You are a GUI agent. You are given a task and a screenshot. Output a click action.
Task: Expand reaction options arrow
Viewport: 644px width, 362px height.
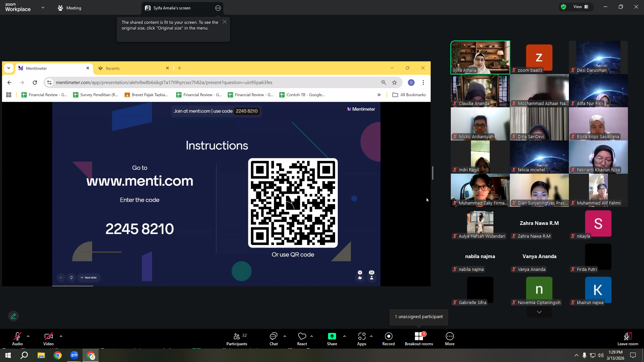[312, 336]
